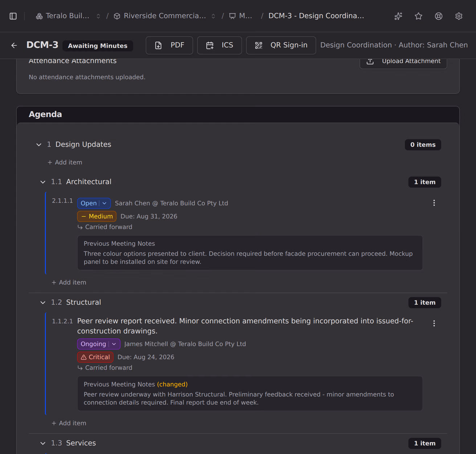This screenshot has width=476, height=454.
Task: Collapse the Design Updates section
Action: point(39,145)
